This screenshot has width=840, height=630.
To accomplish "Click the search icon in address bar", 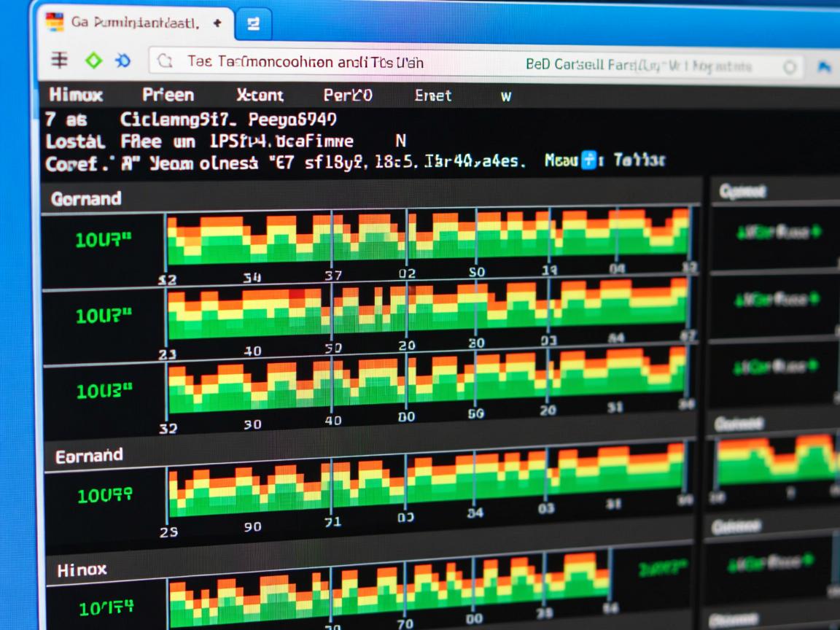I will pos(165,62).
